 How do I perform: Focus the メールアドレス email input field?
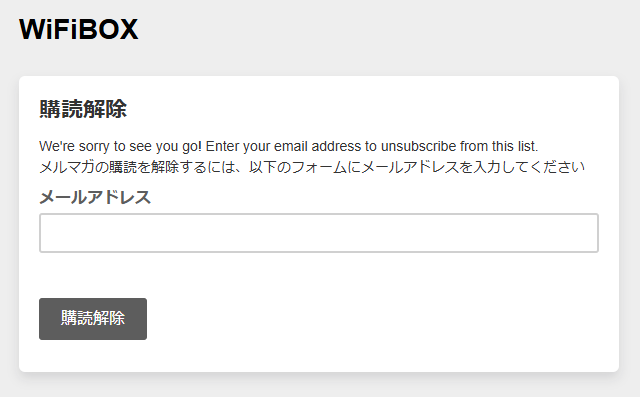[x=319, y=233]
